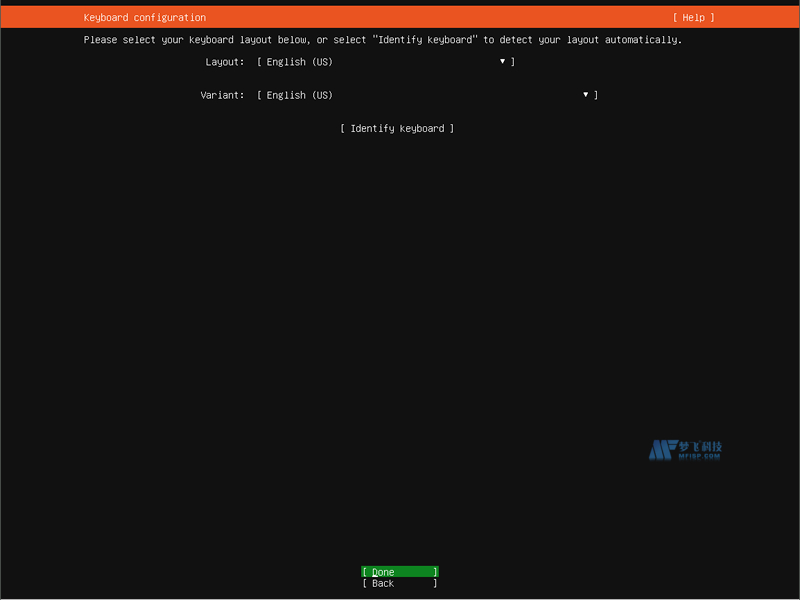Click the keyboard layout instruction text

pyautogui.click(x=383, y=39)
